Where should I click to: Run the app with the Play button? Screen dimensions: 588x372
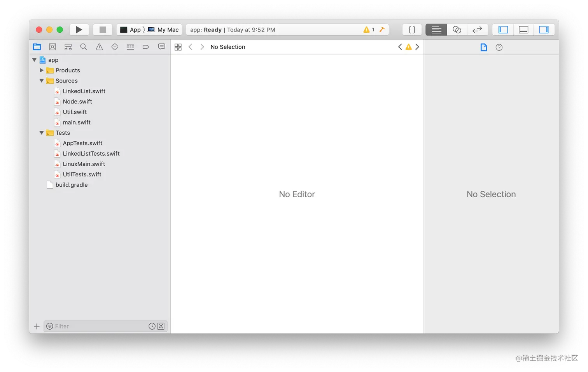(79, 30)
